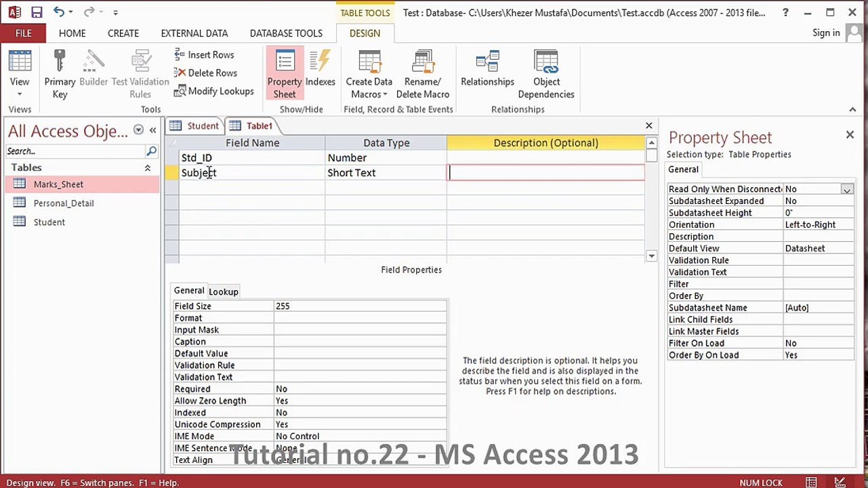The image size is (868, 488).
Task: Select the Student table in navigation pane
Action: pos(81,222)
